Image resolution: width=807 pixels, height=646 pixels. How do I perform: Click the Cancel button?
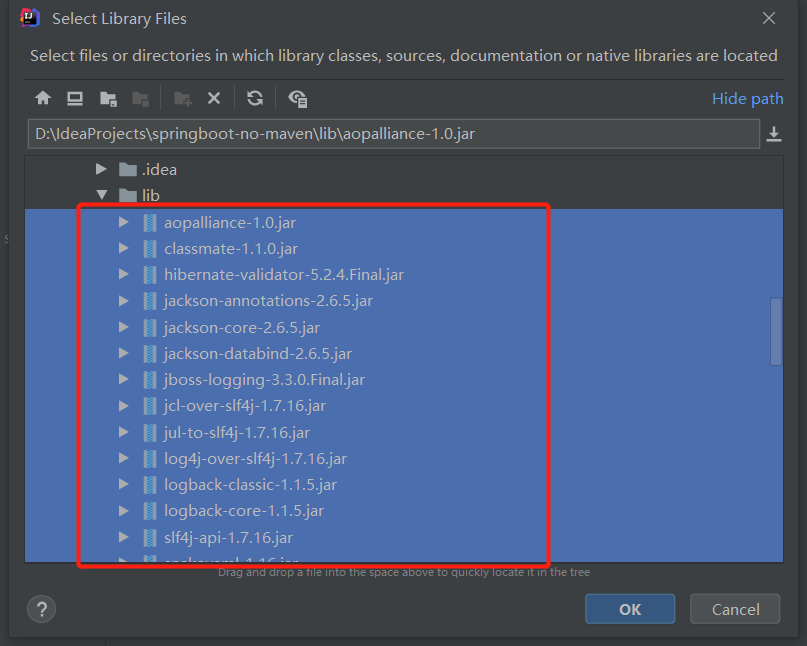coord(735,609)
